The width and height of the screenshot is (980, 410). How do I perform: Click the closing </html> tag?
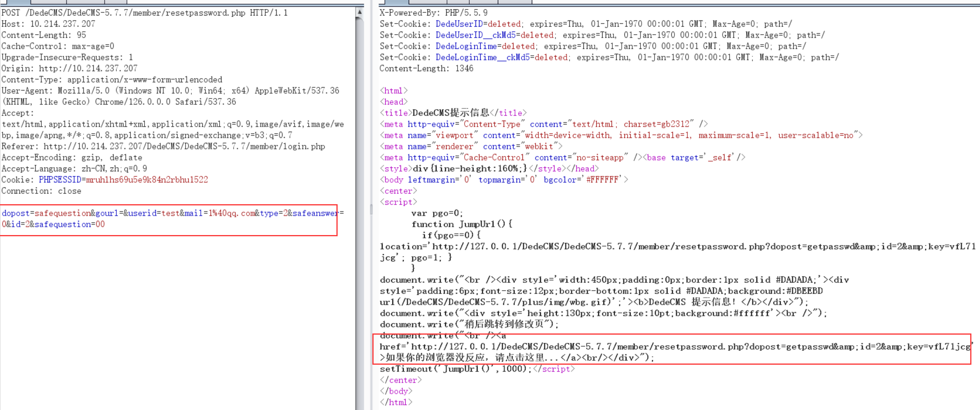tap(396, 402)
